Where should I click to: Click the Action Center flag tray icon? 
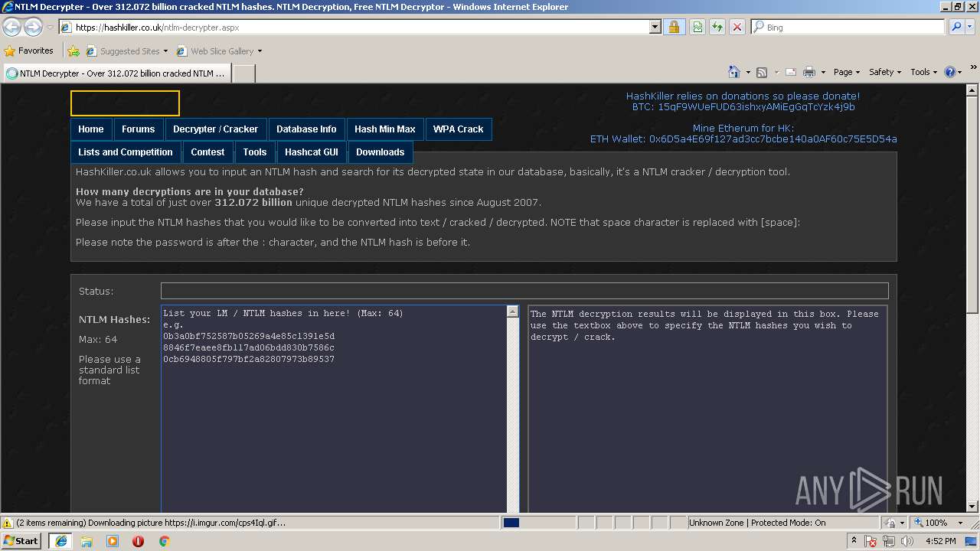click(x=871, y=541)
